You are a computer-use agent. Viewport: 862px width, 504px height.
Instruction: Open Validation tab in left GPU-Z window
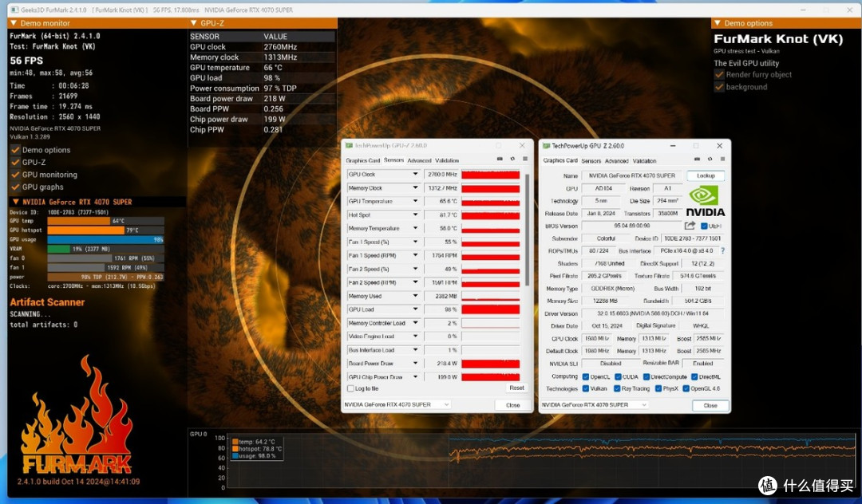point(447,160)
